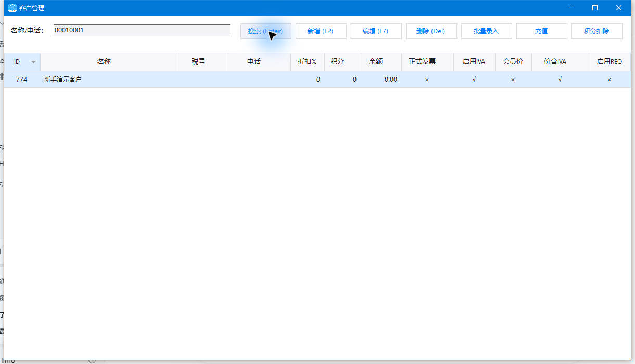Click the 启用IVA column header
The height and width of the screenshot is (364, 635).
click(475, 62)
